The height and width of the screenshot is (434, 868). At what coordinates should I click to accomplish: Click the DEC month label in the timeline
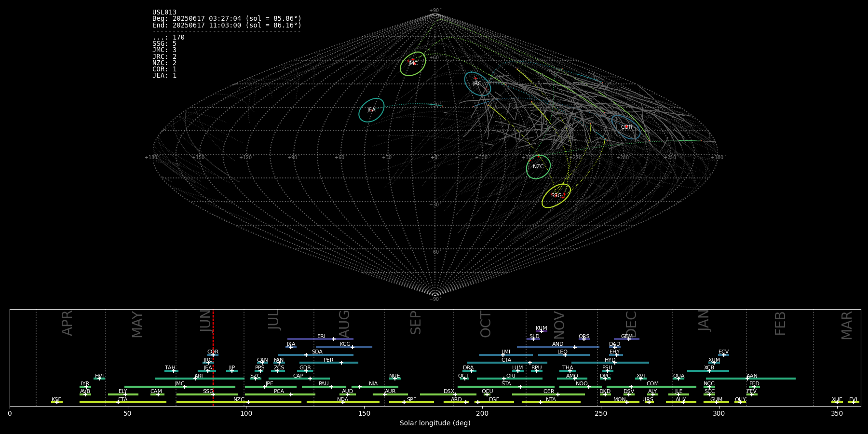(x=631, y=324)
